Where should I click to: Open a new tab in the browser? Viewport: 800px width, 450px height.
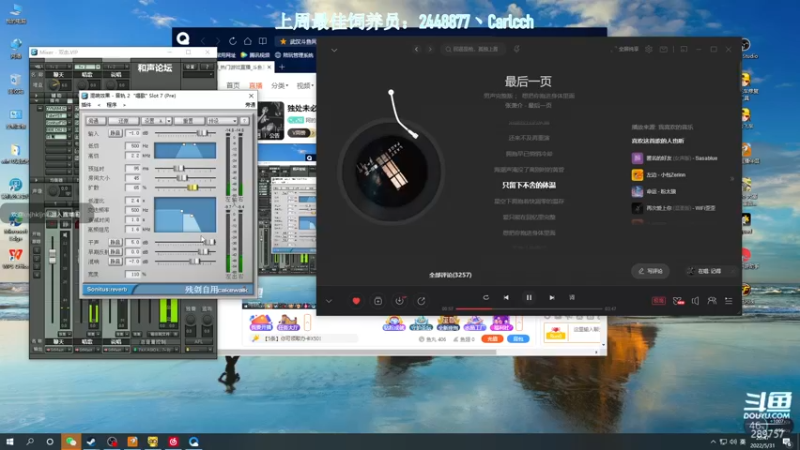[282, 67]
